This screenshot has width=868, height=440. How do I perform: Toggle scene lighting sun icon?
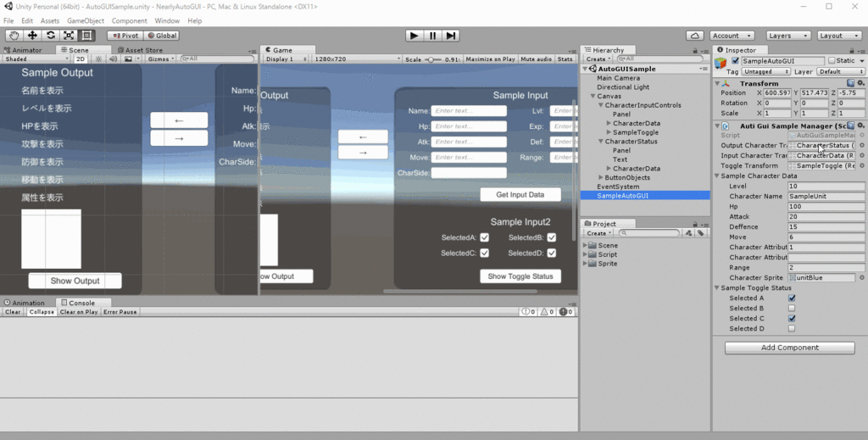(98, 58)
